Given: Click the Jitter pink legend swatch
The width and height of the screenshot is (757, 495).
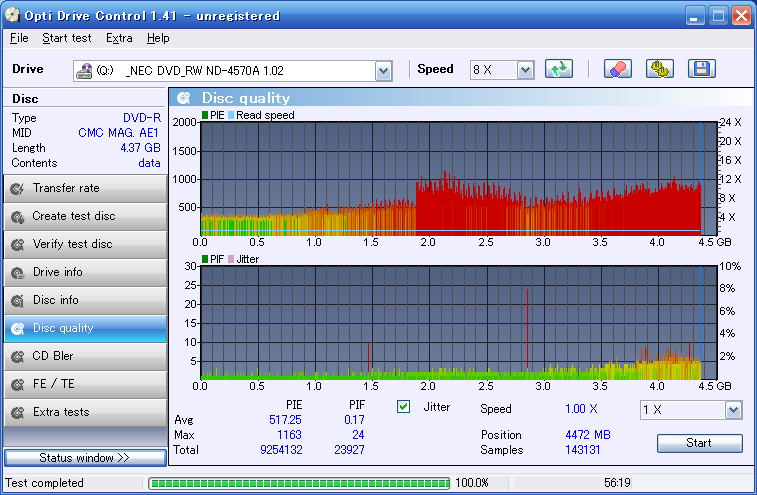Looking at the screenshot, I should point(231,259).
